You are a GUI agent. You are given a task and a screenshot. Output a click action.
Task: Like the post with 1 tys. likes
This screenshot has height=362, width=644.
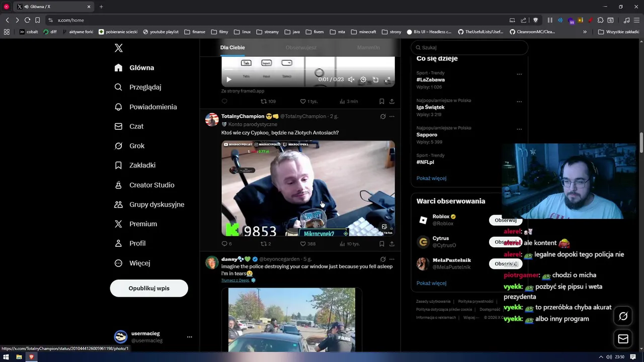(308, 101)
